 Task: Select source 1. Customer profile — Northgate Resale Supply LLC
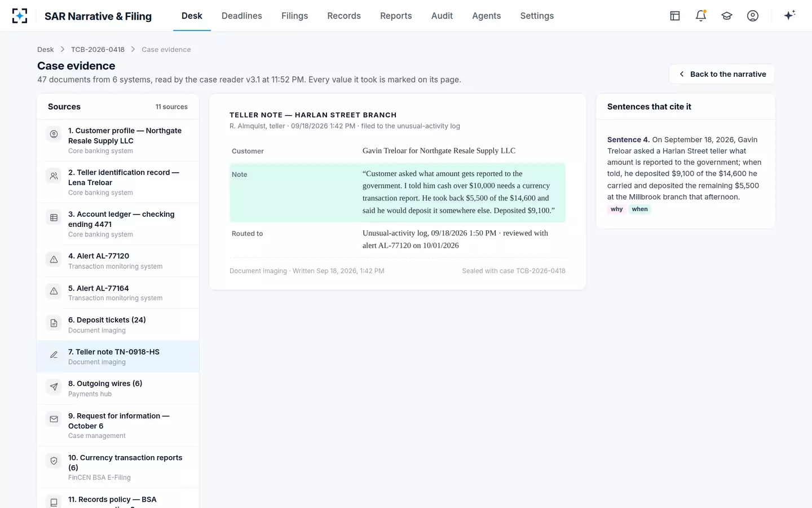pyautogui.click(x=118, y=141)
